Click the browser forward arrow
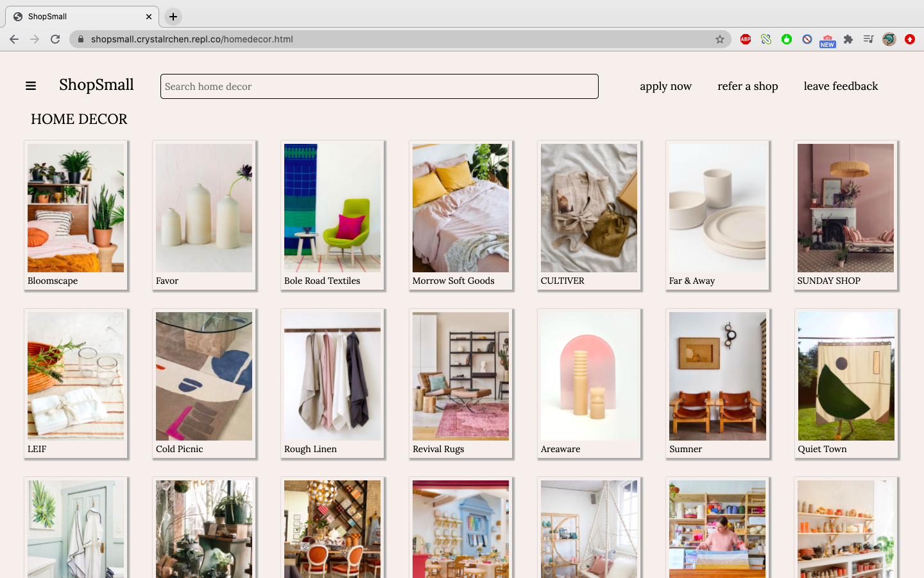This screenshot has height=578, width=924. click(35, 39)
